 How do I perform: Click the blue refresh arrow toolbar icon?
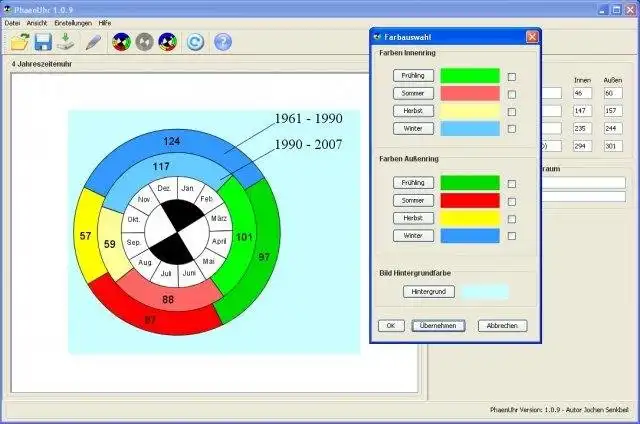[196, 42]
